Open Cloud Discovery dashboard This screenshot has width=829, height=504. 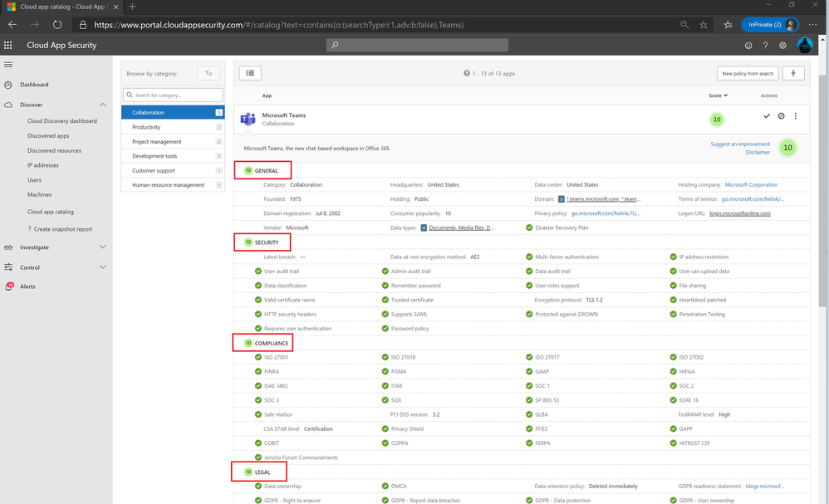[x=61, y=121]
